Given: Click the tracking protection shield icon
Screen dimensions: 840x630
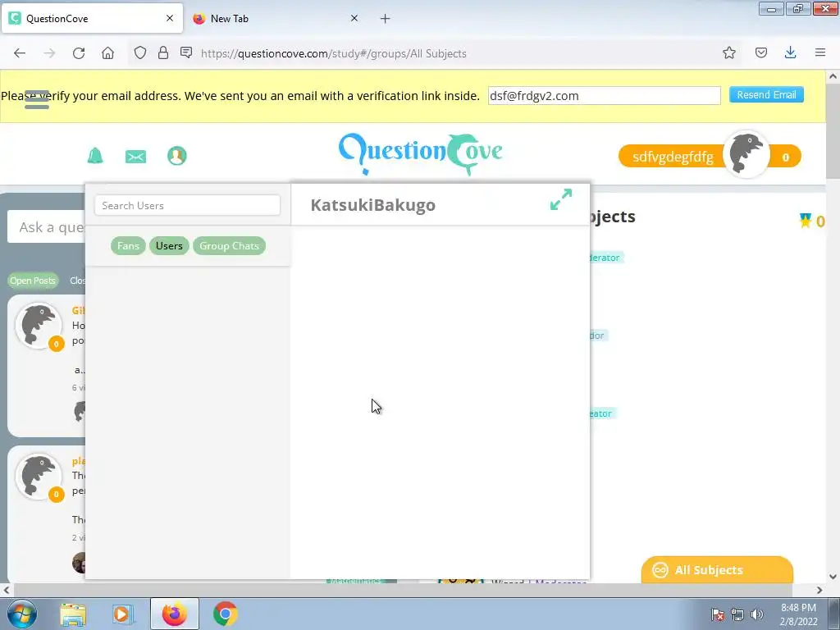Looking at the screenshot, I should [x=139, y=53].
